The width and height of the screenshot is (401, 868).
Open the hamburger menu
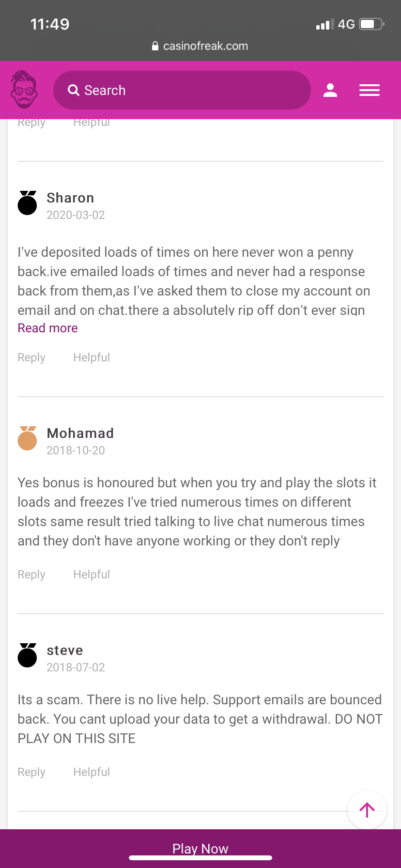point(370,90)
